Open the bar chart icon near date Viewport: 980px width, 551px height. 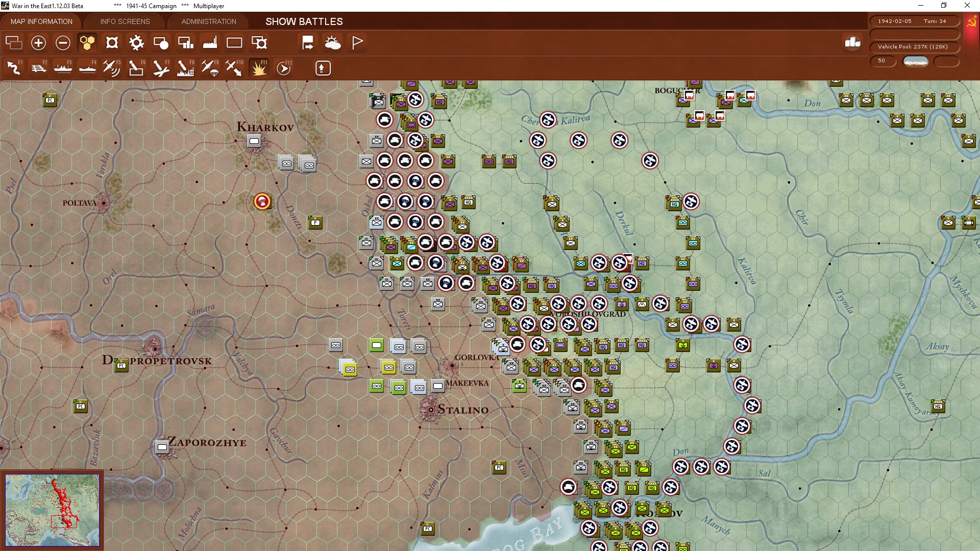click(853, 42)
